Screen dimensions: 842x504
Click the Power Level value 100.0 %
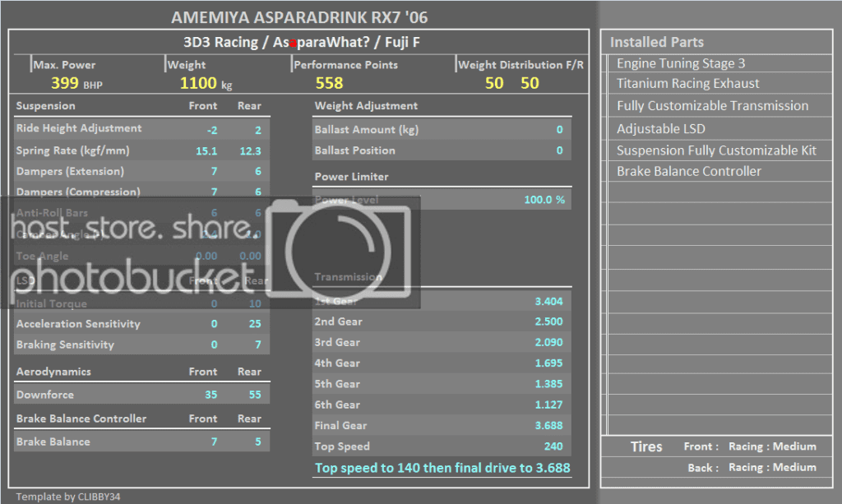544,200
